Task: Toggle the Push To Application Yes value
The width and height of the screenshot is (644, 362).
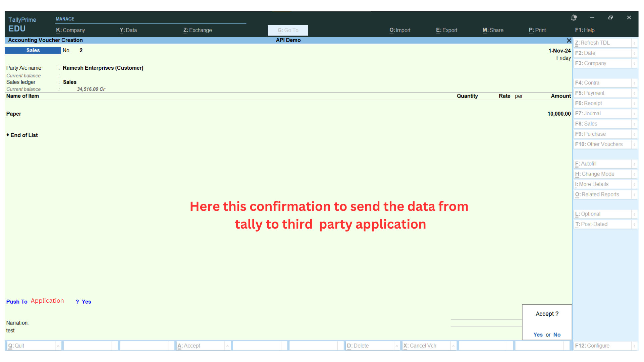Action: (86, 302)
